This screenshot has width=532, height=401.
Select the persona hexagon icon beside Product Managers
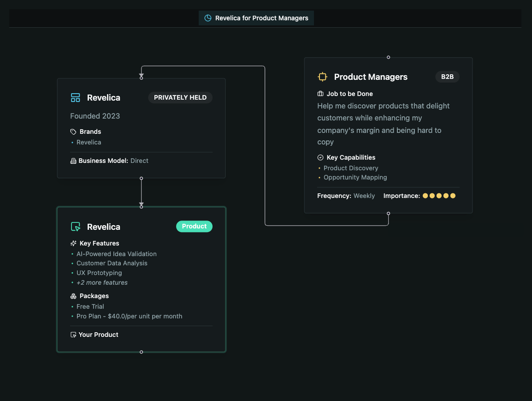tap(322, 77)
